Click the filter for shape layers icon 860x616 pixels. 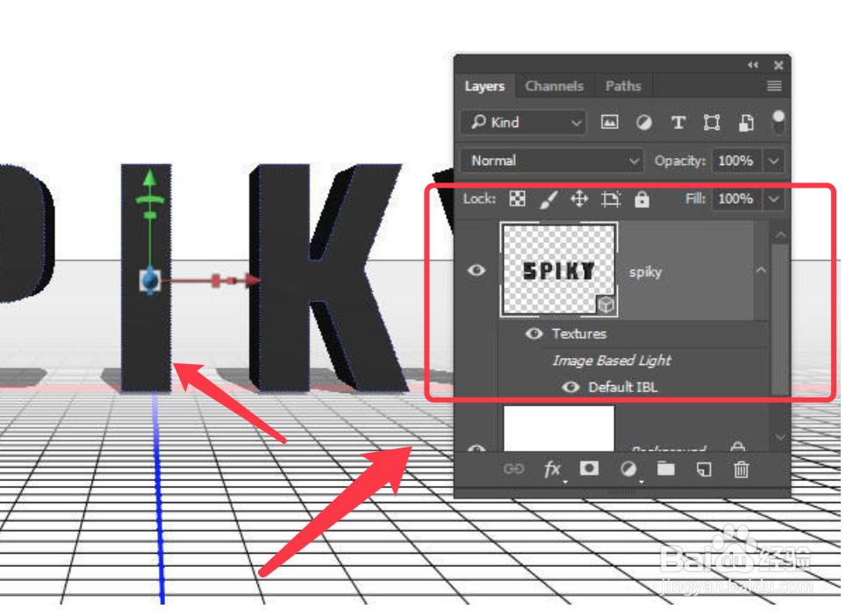tap(712, 123)
